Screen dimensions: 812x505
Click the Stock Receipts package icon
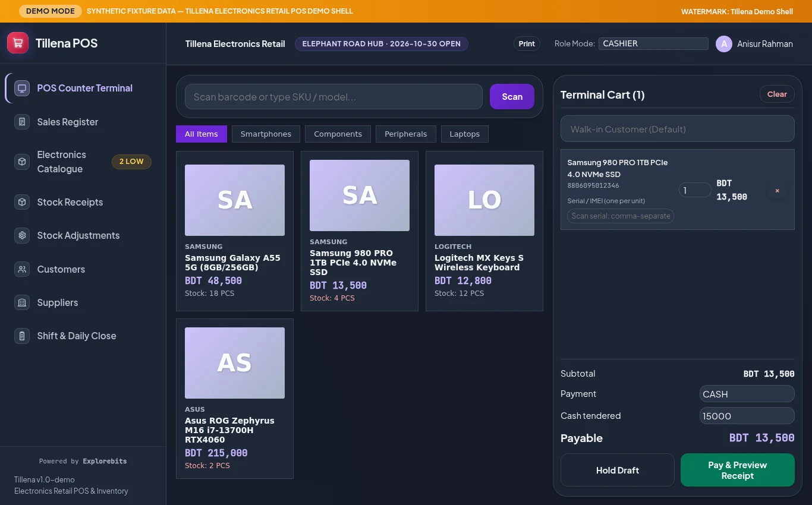pos(22,202)
